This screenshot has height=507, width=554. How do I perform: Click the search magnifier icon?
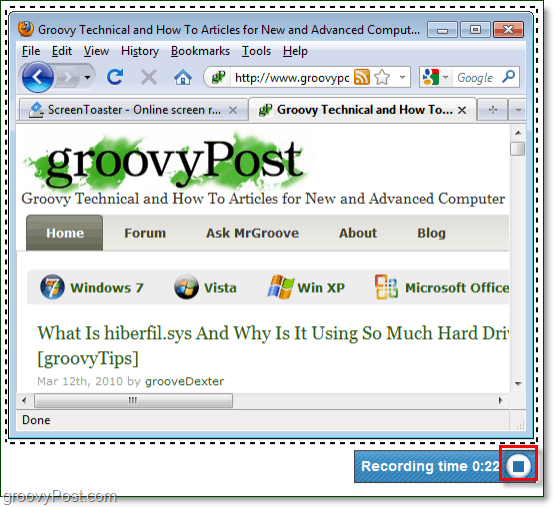pyautogui.click(x=509, y=77)
